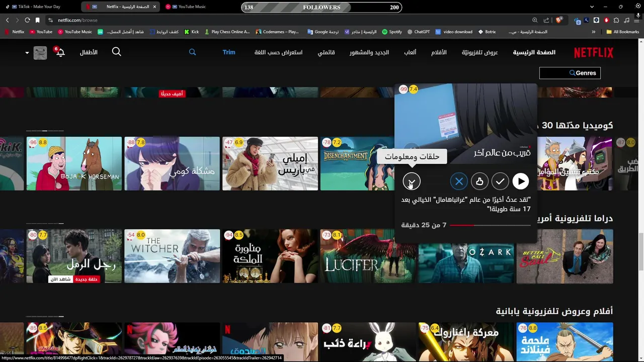Open browser hamburger menu
The height and width of the screenshot is (362, 644).
pyautogui.click(x=637, y=20)
